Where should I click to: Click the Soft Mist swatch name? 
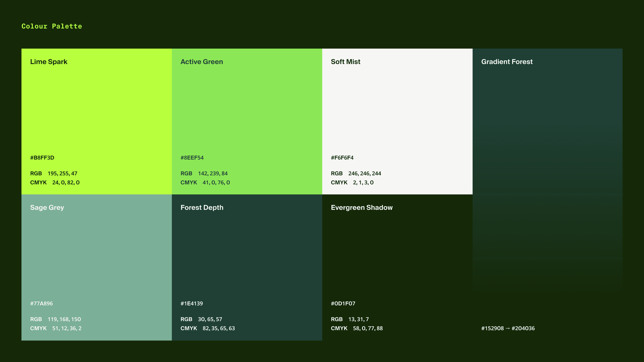coord(345,62)
